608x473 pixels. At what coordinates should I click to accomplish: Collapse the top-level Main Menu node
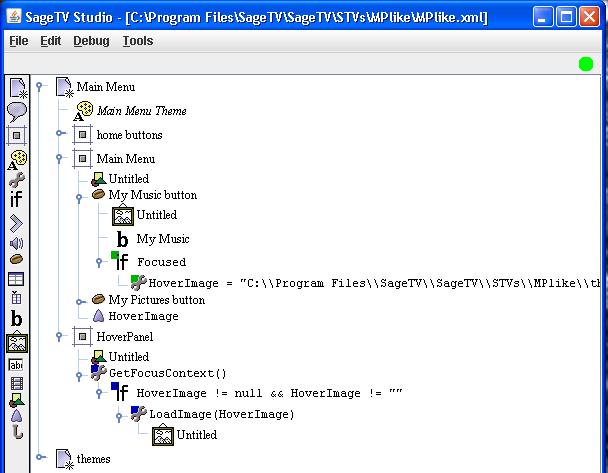(40, 87)
